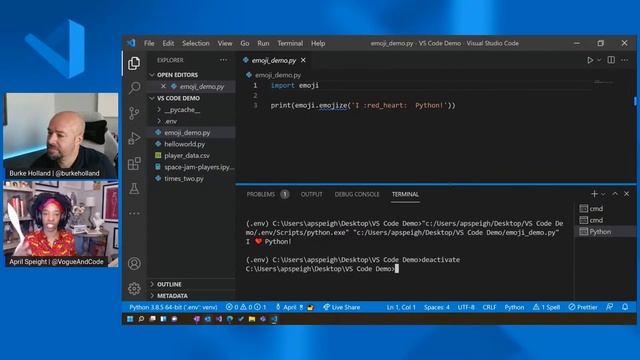This screenshot has height=360, width=640.
Task: Open the File menu
Action: pyautogui.click(x=149, y=43)
